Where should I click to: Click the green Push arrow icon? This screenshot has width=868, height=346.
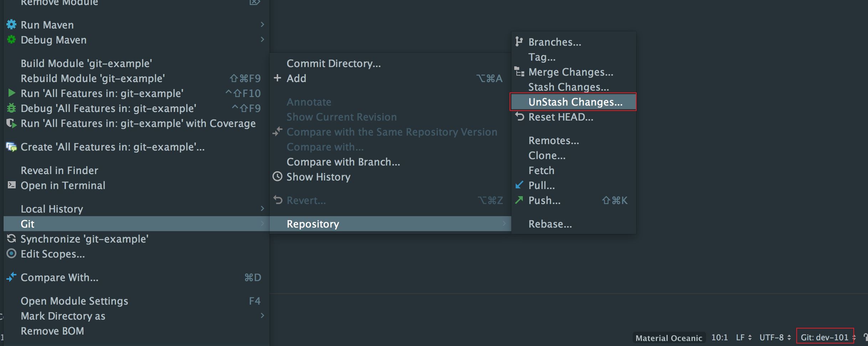click(519, 200)
